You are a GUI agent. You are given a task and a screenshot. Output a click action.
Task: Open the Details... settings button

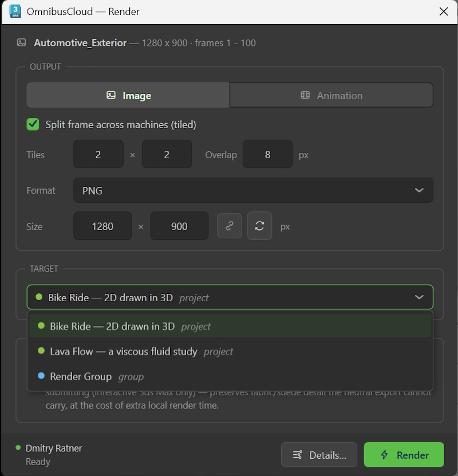[319, 455]
